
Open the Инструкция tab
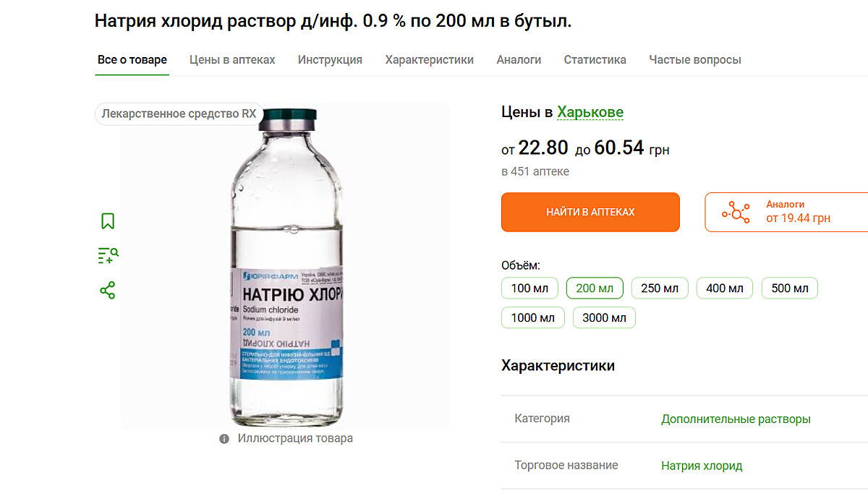coord(330,60)
